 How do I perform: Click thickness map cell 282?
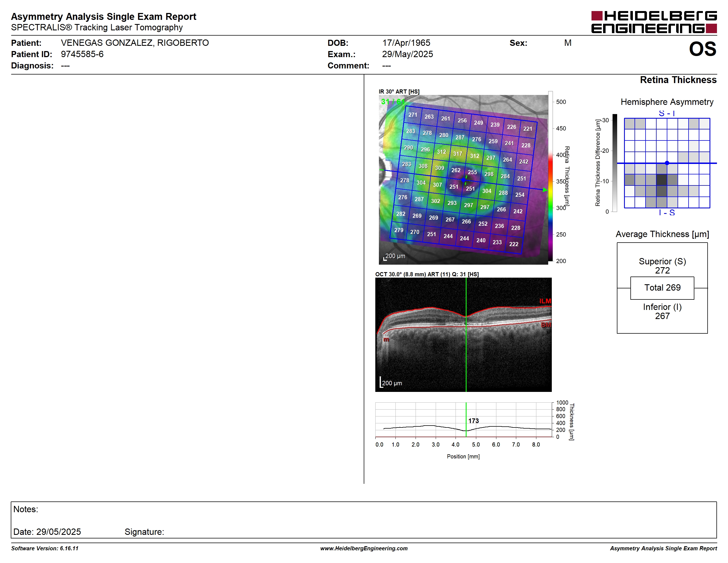(401, 214)
